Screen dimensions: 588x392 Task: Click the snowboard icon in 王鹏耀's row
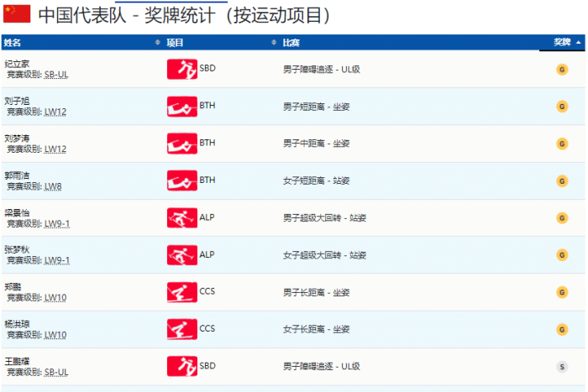click(x=181, y=366)
